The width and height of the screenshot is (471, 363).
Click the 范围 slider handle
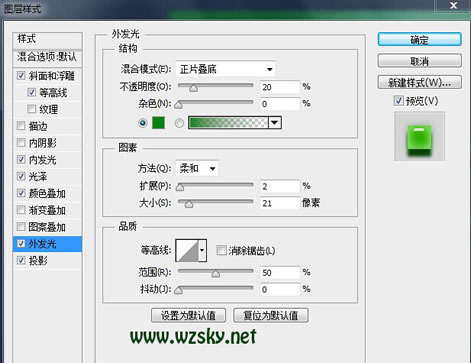tap(216, 273)
